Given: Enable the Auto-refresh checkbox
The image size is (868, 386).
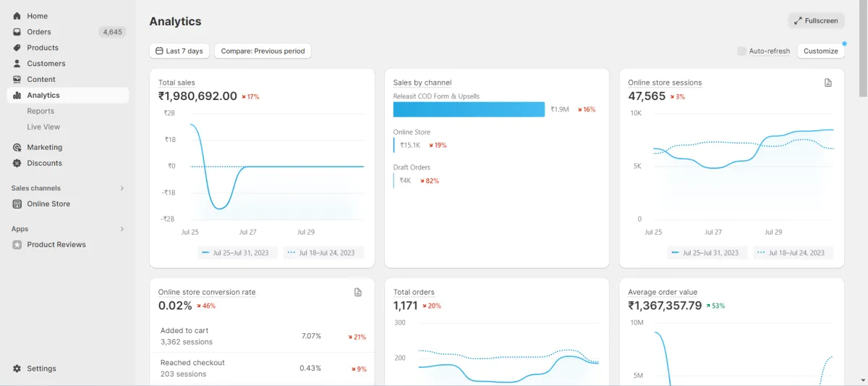Looking at the screenshot, I should (x=741, y=51).
